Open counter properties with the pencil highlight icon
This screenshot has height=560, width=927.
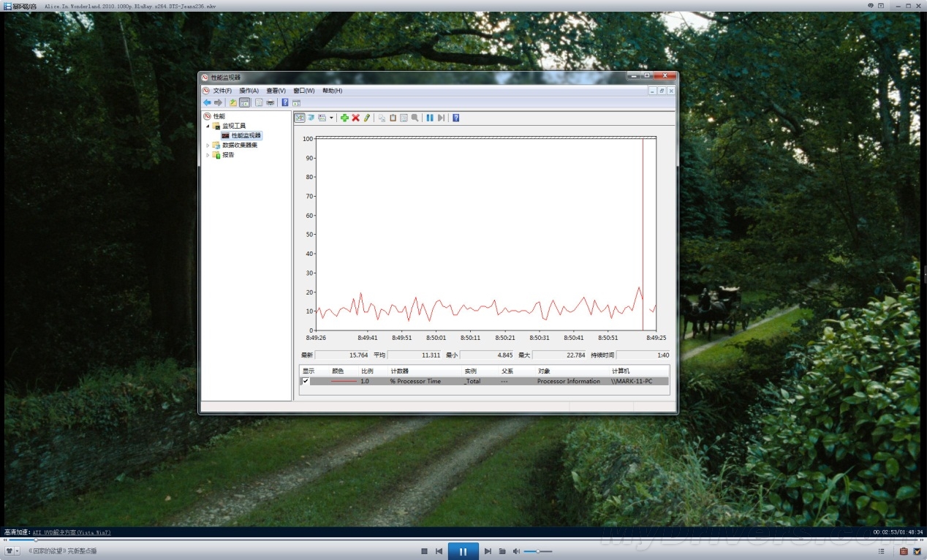coord(366,118)
